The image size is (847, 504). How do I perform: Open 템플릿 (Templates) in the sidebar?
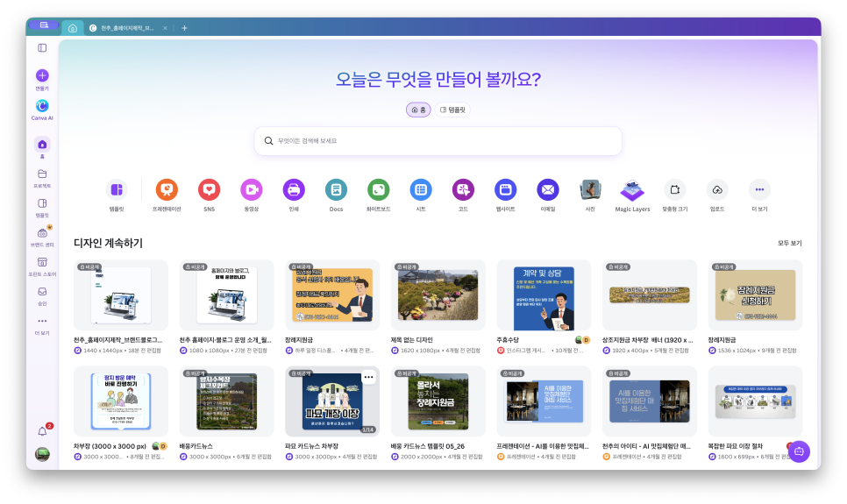[x=42, y=203]
